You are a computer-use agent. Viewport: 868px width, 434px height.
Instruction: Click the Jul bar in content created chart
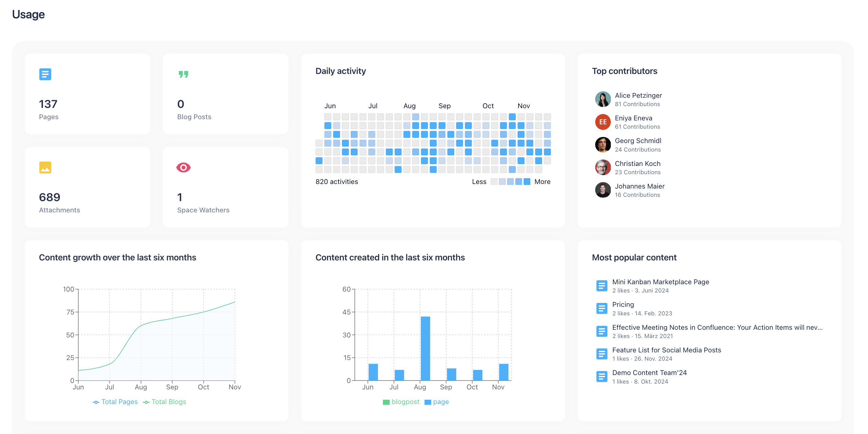coord(399,375)
